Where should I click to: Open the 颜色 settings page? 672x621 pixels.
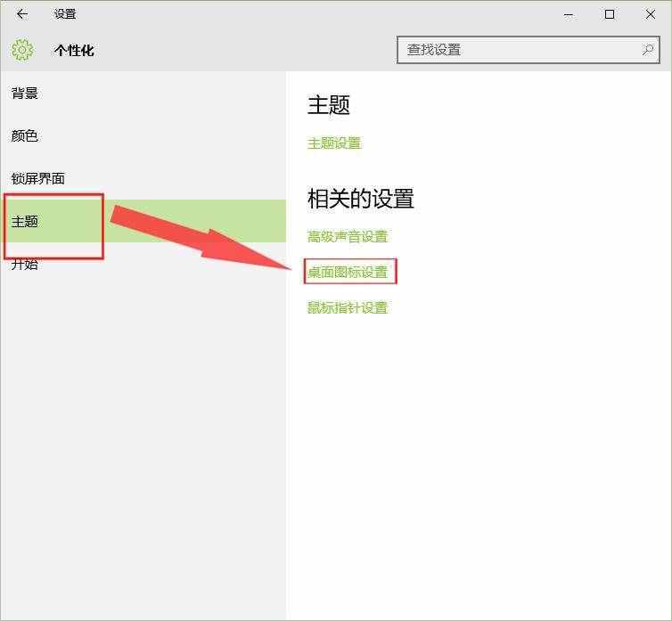pyautogui.click(x=143, y=135)
